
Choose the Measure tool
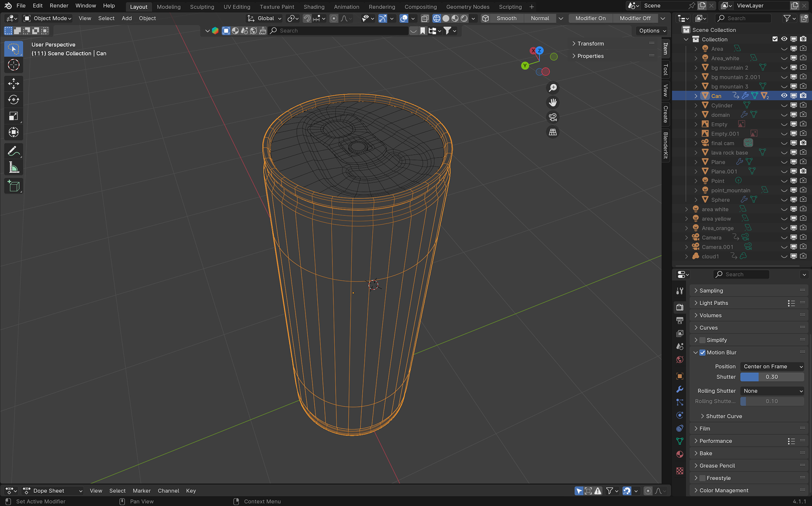[x=14, y=168]
